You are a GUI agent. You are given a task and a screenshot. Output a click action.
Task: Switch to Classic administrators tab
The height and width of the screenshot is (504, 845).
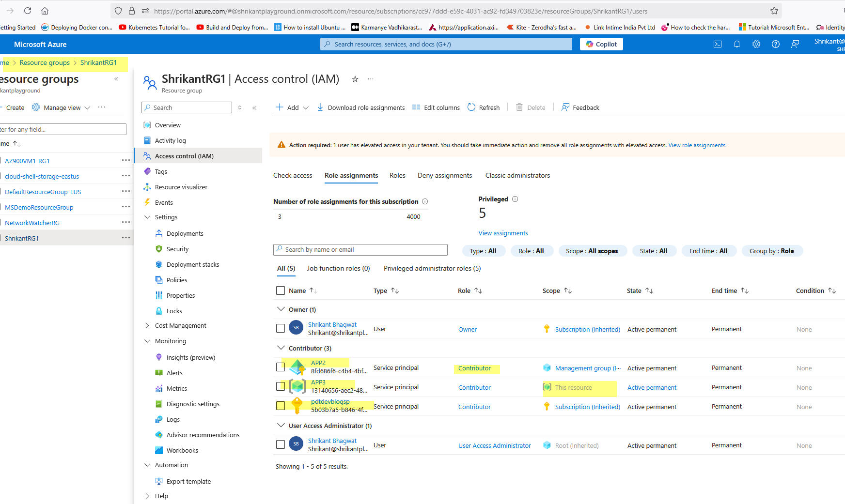pyautogui.click(x=517, y=175)
